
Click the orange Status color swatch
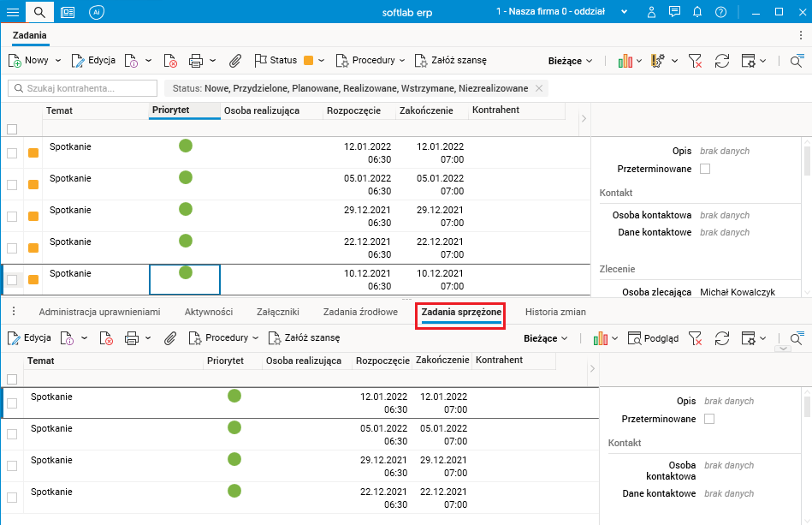coord(309,61)
